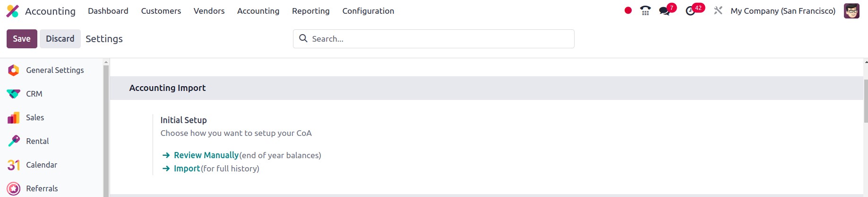
Task: Focus the settings Search field
Action: tap(434, 39)
